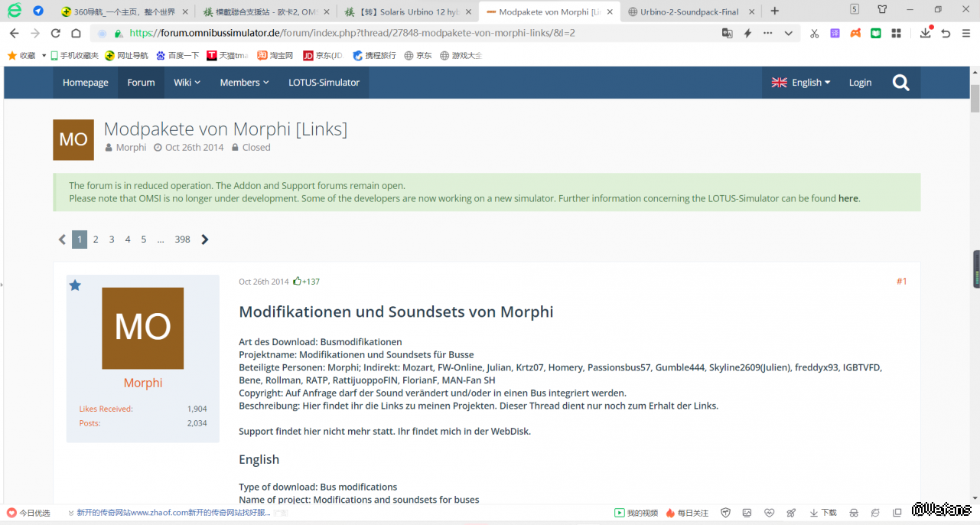This screenshot has height=525, width=980.
Task: Open the scissors screenshot tool
Action: pos(814,33)
